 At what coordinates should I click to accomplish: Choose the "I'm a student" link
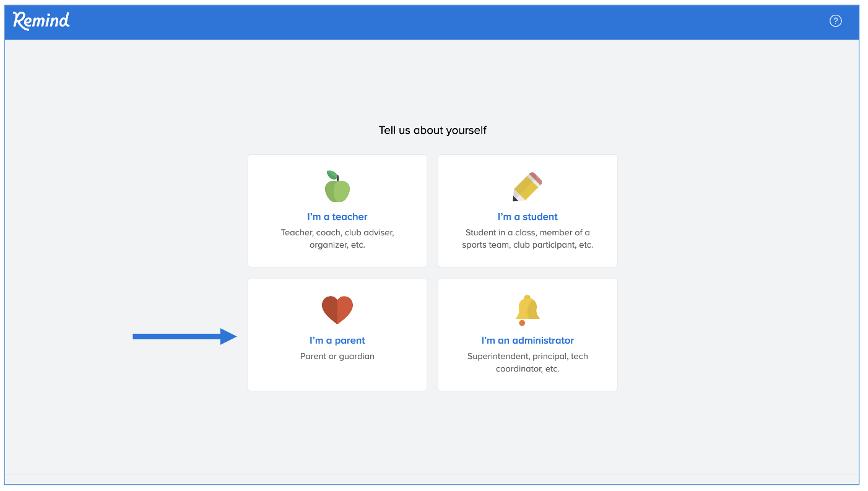click(527, 217)
